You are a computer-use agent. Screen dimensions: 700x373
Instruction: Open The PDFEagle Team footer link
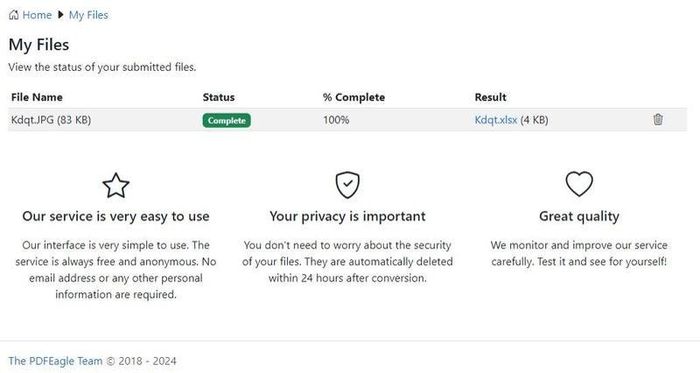click(55, 361)
